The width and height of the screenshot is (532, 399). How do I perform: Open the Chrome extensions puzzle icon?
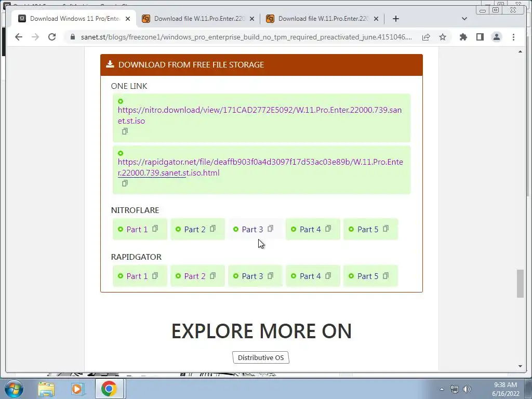pyautogui.click(x=463, y=37)
